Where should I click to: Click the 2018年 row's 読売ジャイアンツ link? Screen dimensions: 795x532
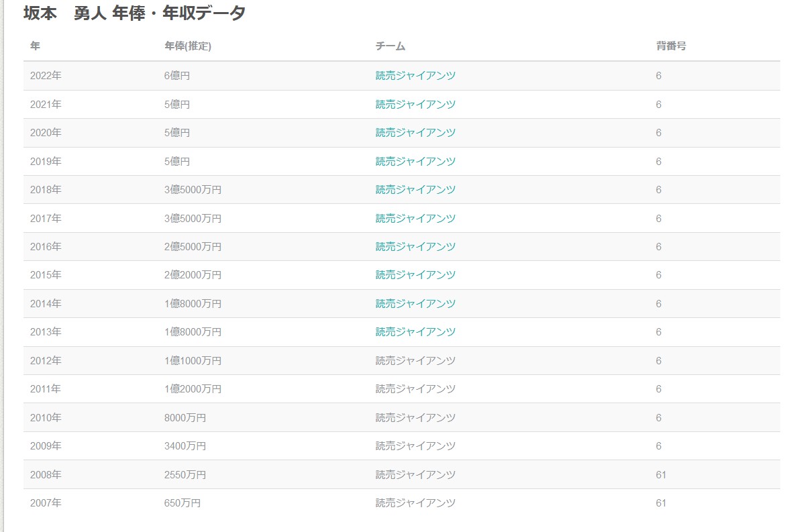(x=415, y=190)
